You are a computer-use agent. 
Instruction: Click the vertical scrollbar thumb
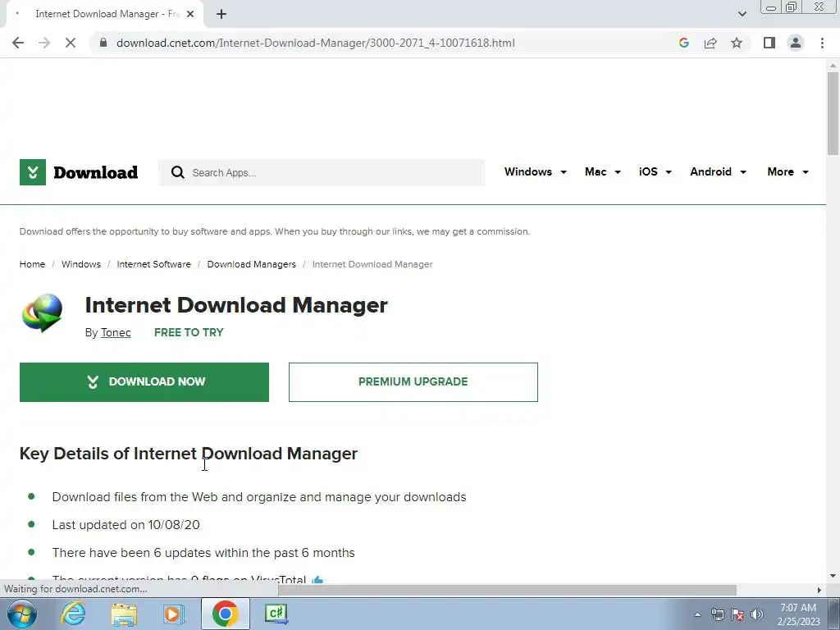pyautogui.click(x=833, y=112)
